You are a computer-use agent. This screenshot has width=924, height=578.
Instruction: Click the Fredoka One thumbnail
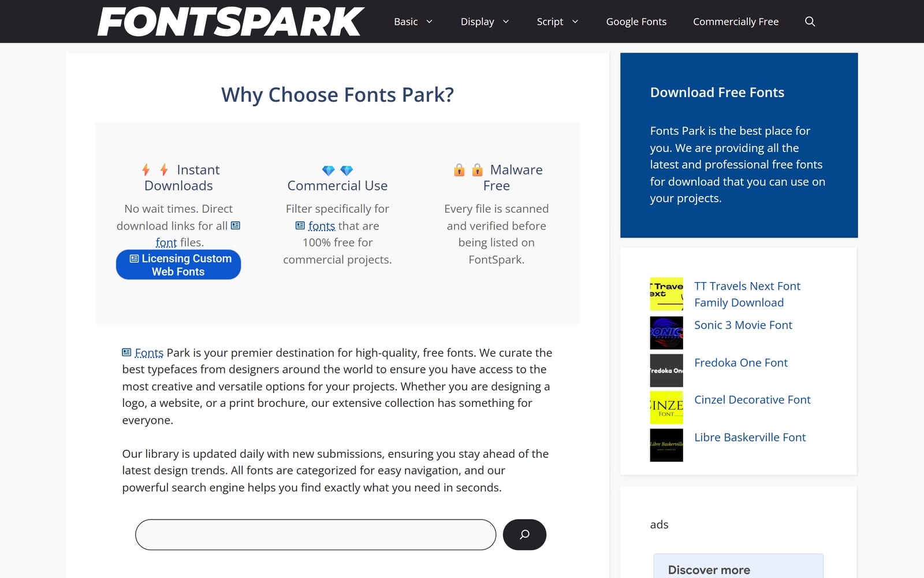[666, 370]
